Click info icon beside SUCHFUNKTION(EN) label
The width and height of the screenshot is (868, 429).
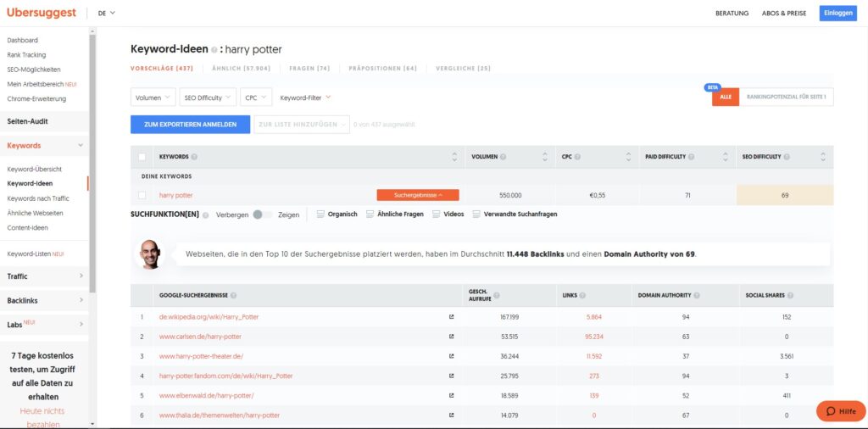[205, 214]
